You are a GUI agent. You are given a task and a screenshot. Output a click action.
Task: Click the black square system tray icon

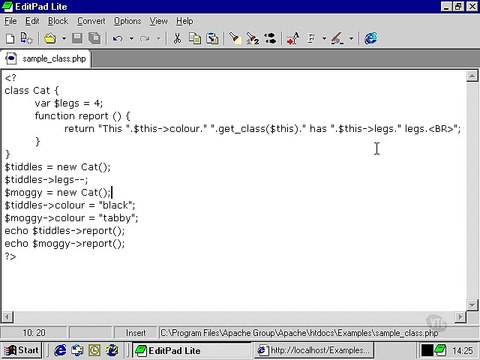427,350
